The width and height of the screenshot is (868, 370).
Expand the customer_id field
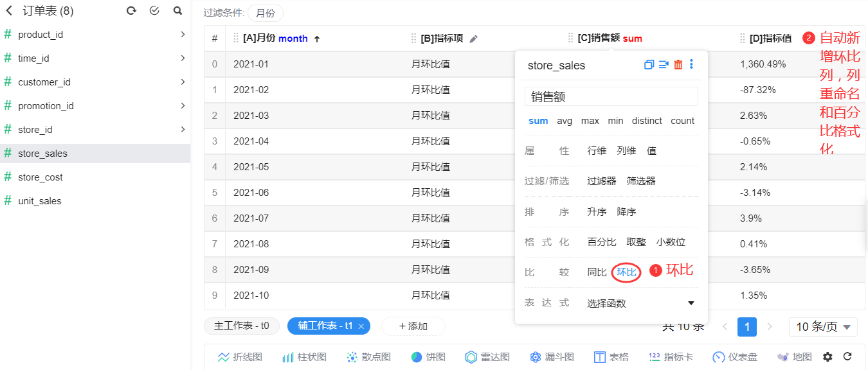point(183,82)
